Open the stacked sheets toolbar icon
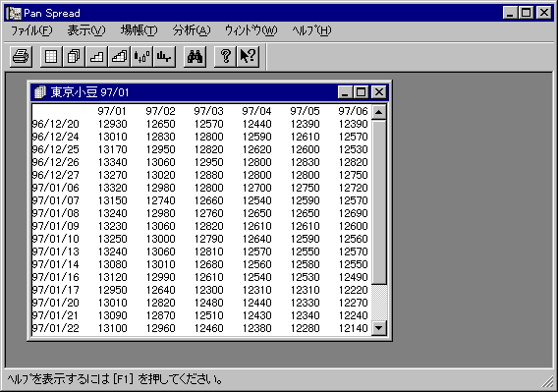Image resolution: width=558 pixels, height=392 pixels. pyautogui.click(x=74, y=56)
